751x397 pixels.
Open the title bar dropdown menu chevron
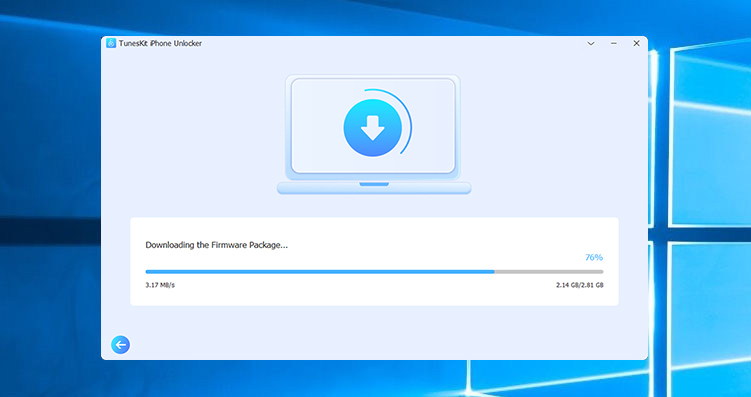click(591, 43)
